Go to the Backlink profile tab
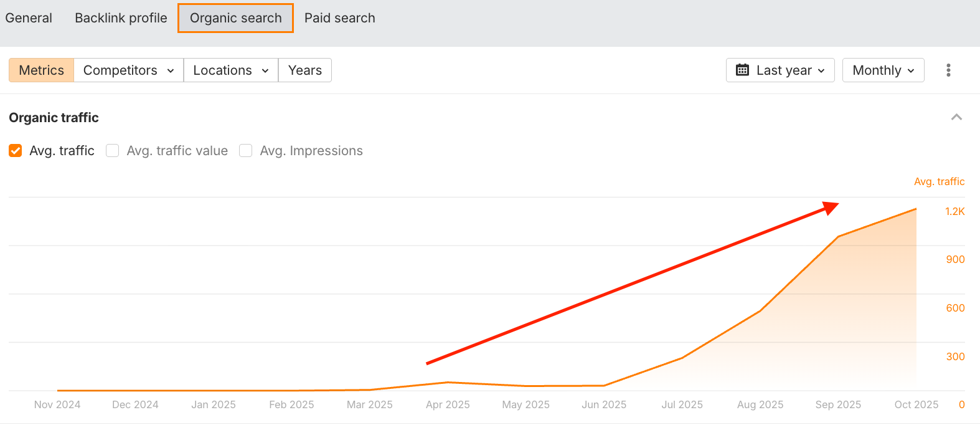This screenshot has height=425, width=980. (x=121, y=18)
